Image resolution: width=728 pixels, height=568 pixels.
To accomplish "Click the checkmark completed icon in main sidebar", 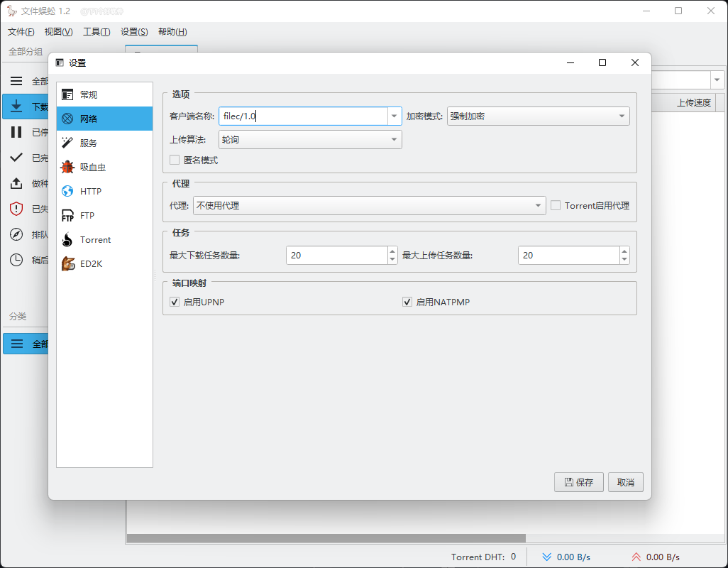I will point(16,158).
